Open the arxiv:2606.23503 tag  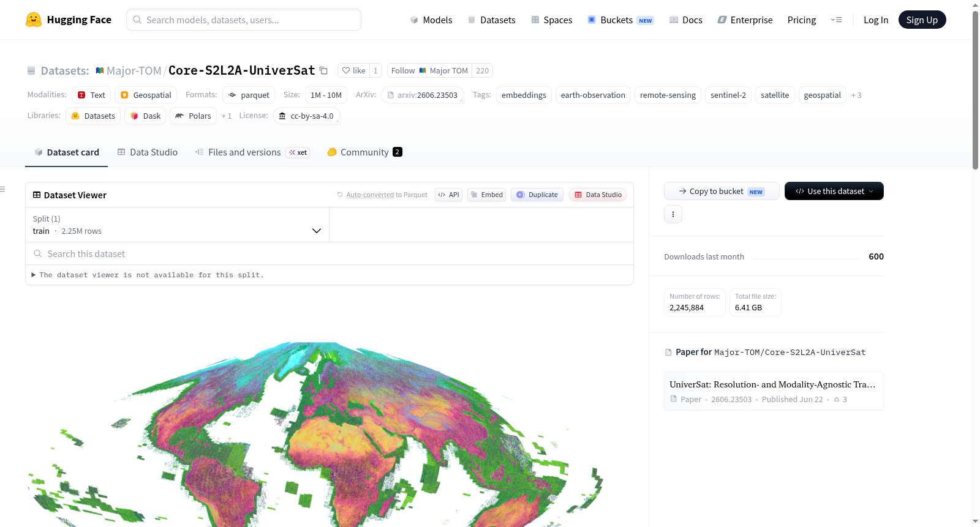422,95
